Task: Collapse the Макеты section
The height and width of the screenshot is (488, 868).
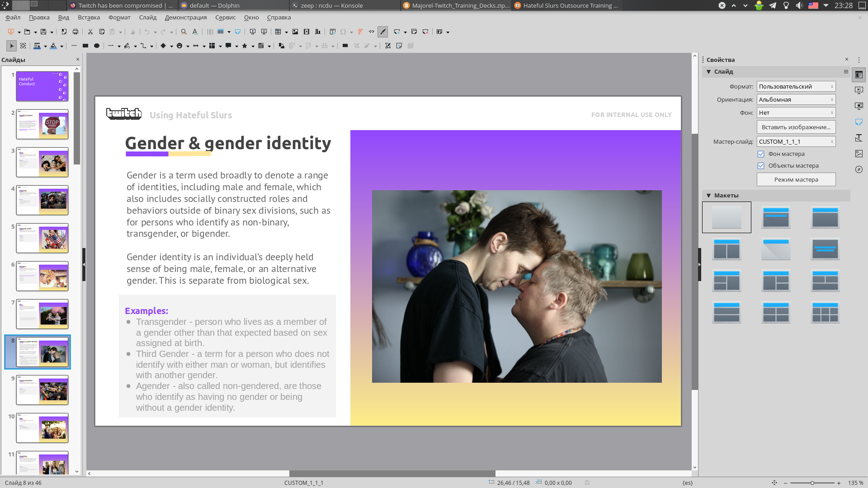Action: (x=709, y=196)
